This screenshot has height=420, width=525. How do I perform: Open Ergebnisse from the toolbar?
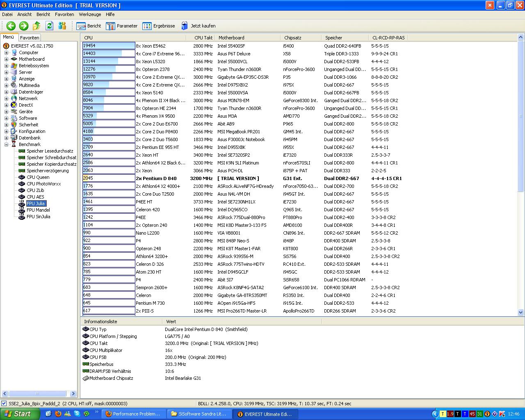pos(159,26)
